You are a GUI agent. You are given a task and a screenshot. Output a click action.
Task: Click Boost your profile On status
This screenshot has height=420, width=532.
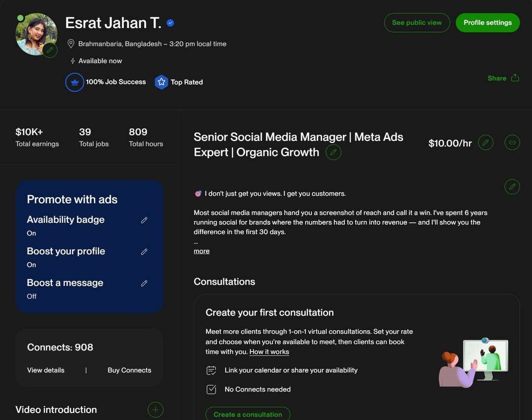(31, 265)
